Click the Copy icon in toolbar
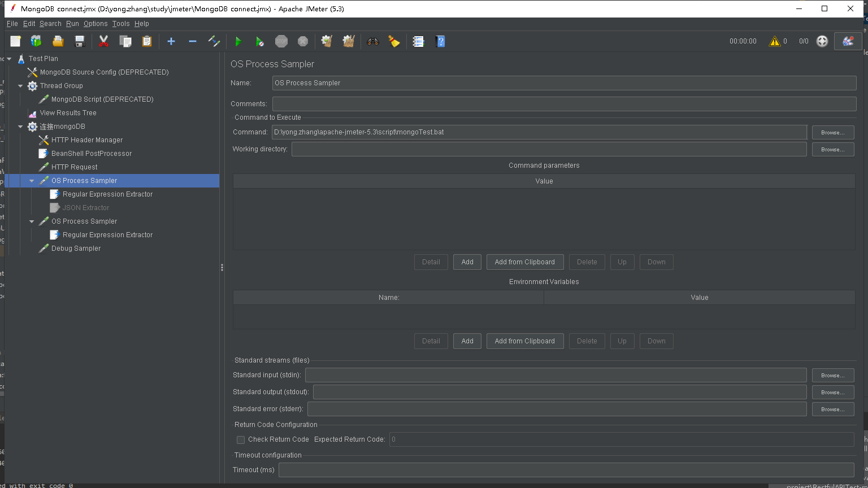 [125, 41]
